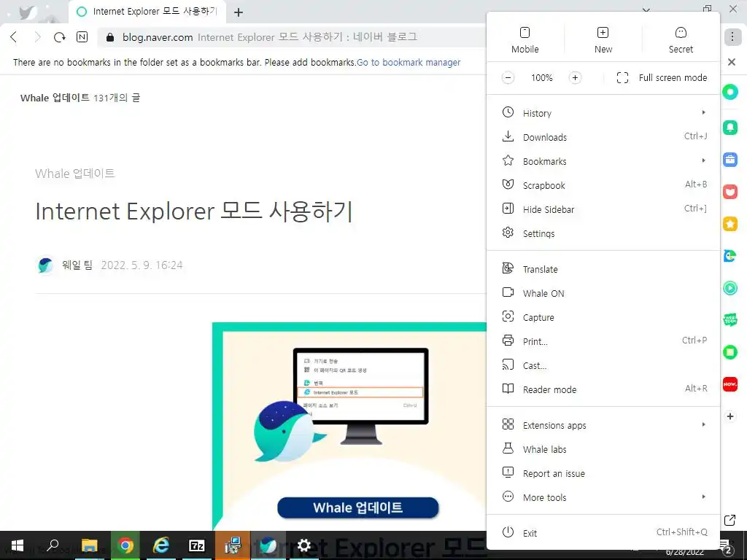Open 7-Zip from taskbar
The height and width of the screenshot is (560, 747).
point(197,545)
